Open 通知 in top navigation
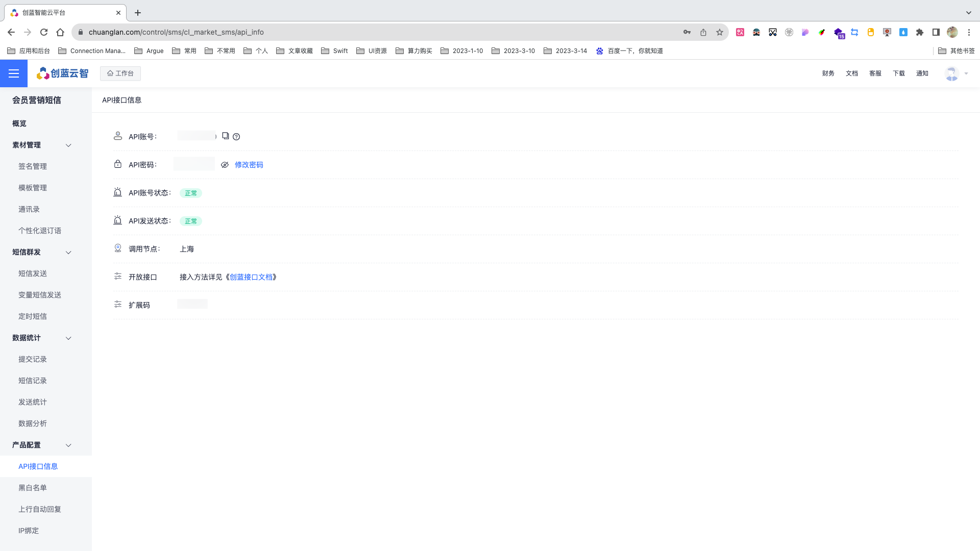Screen dimensions: 980x551 (922, 73)
